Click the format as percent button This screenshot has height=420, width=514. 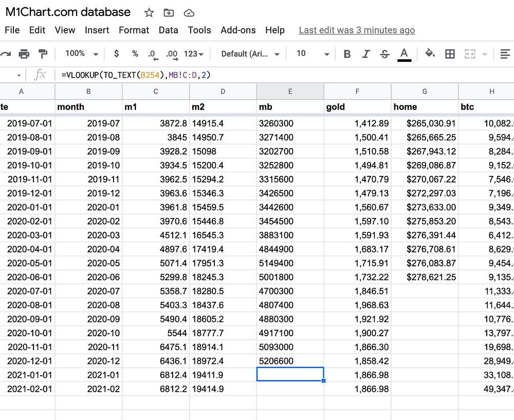(135, 53)
